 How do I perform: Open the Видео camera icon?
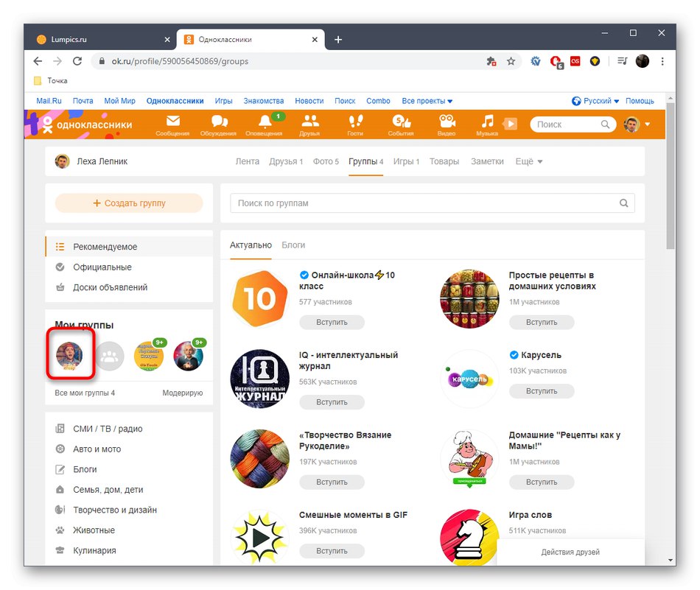point(447,122)
